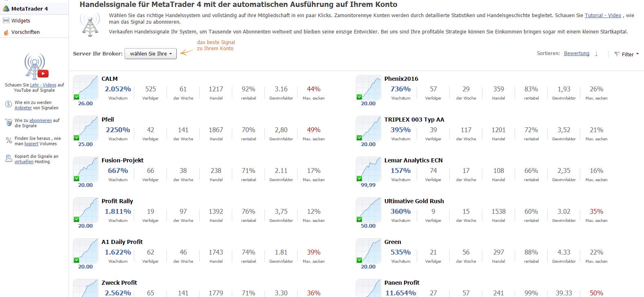The height and width of the screenshot is (297, 644).
Task: Click the Bewertung sort link
Action: pos(577,53)
